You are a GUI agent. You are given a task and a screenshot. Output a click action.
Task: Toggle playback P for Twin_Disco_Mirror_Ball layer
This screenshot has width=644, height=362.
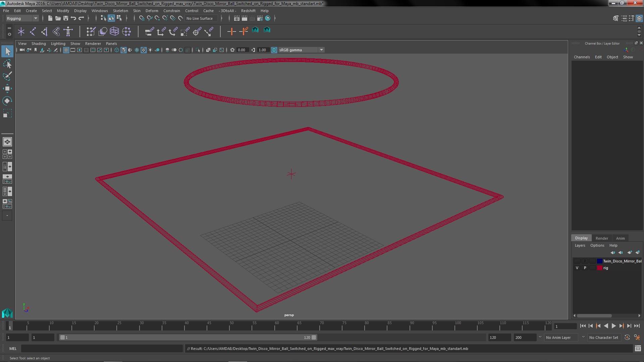click(x=585, y=261)
